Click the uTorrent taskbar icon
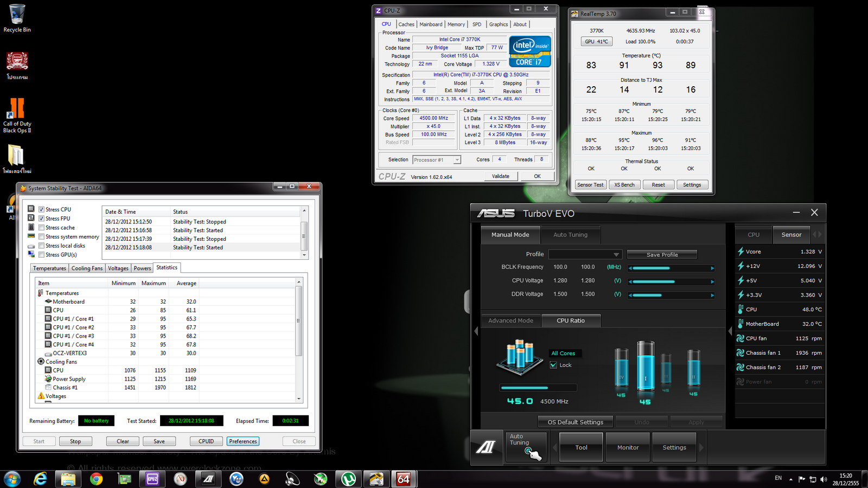The image size is (868, 488). (348, 479)
